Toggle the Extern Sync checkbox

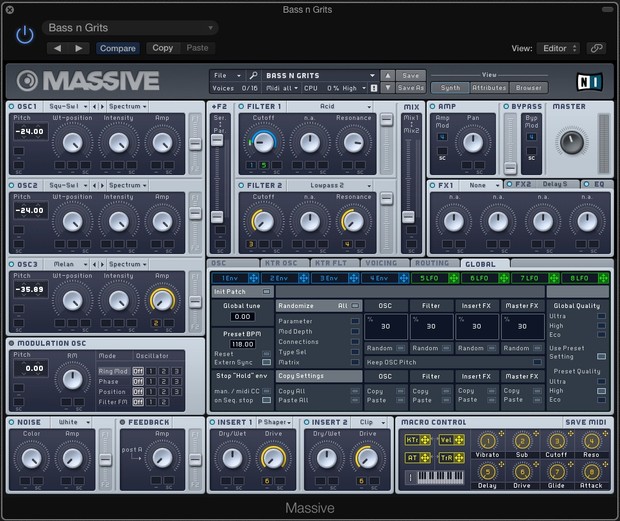[x=267, y=362]
